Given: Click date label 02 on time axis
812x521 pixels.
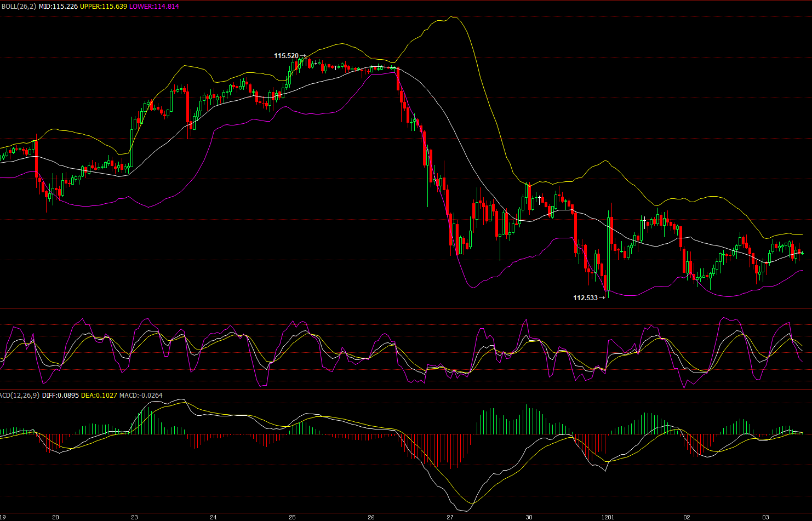Looking at the screenshot, I should [x=687, y=517].
